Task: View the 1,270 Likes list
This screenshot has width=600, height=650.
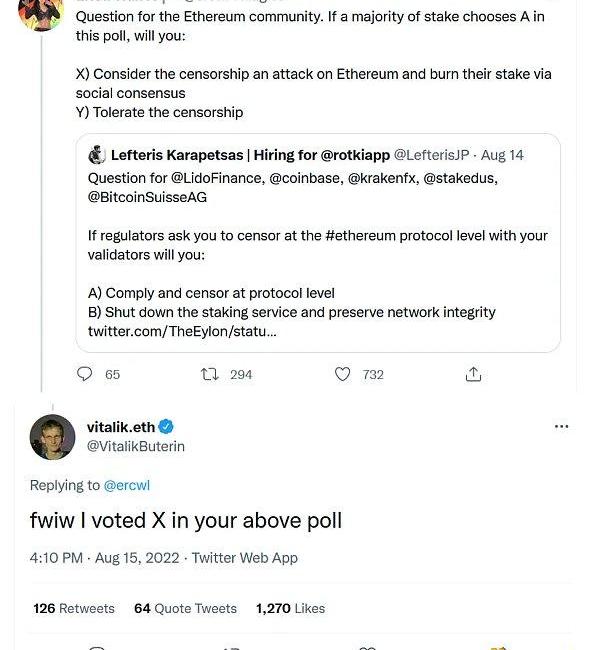Action: (x=290, y=608)
